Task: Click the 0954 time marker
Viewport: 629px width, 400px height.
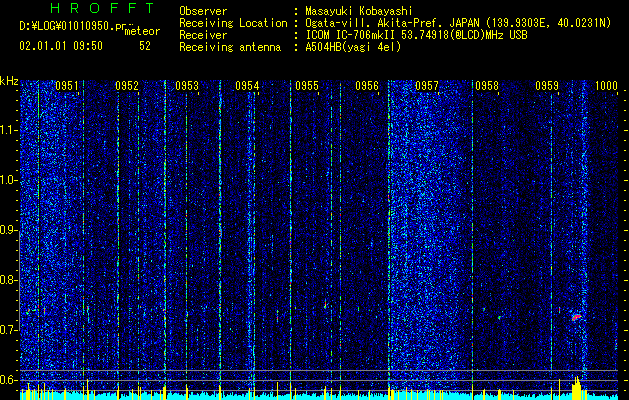Action: pyautogui.click(x=247, y=86)
